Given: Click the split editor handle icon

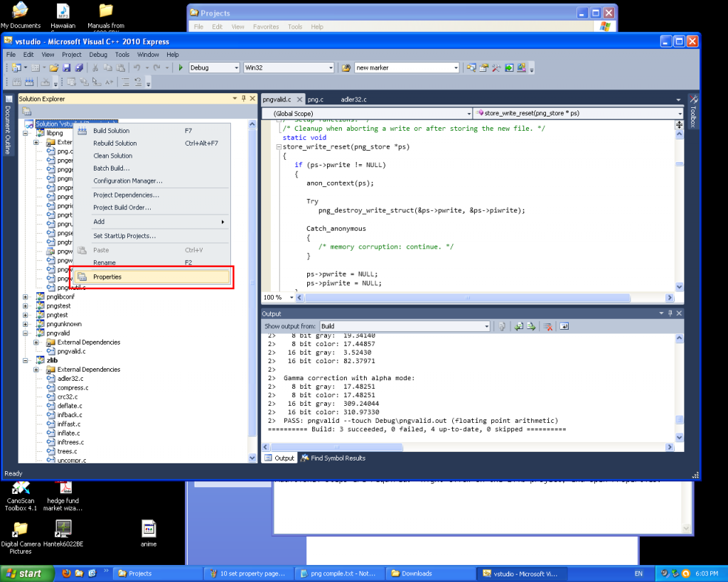Looking at the screenshot, I should coord(679,125).
